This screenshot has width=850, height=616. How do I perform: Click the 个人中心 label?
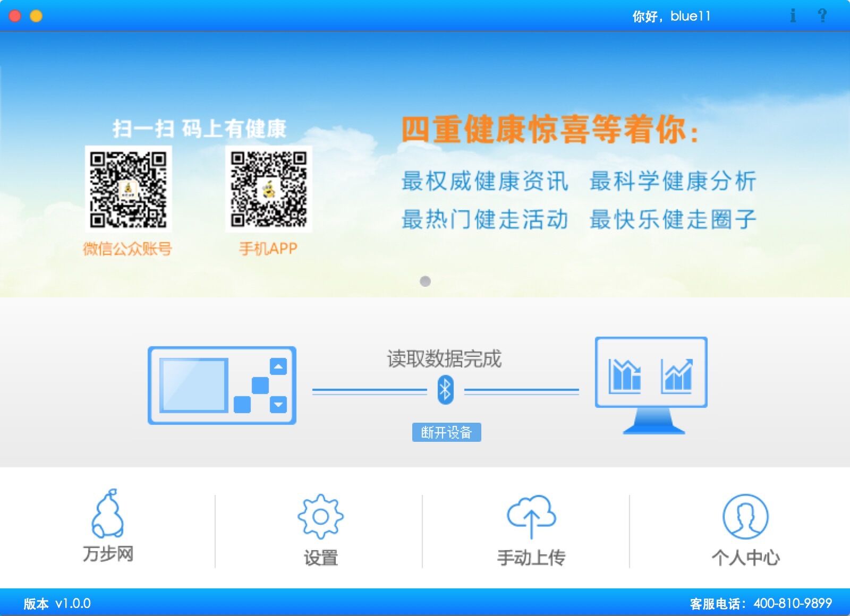(745, 558)
